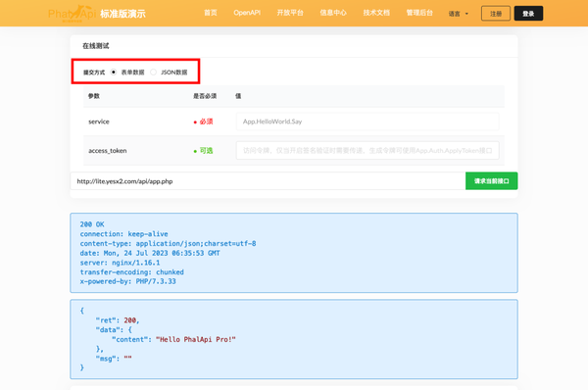This screenshot has height=390, width=588.
Task: Click the 注册 register button
Action: pos(496,14)
